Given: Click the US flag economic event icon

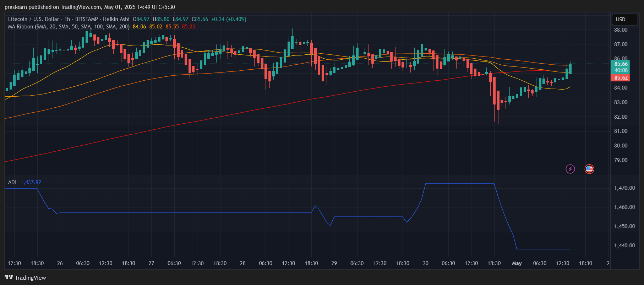Looking at the screenshot, I should (589, 169).
